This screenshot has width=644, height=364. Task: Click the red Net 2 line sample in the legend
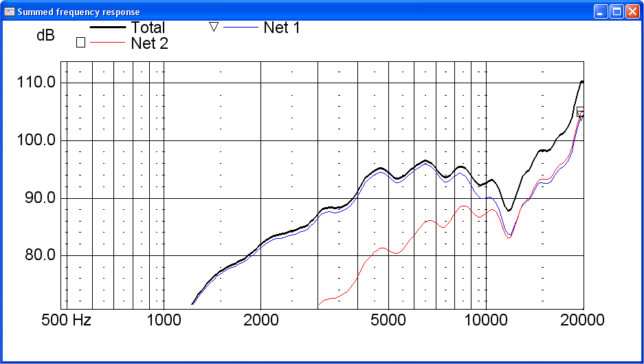tap(107, 43)
